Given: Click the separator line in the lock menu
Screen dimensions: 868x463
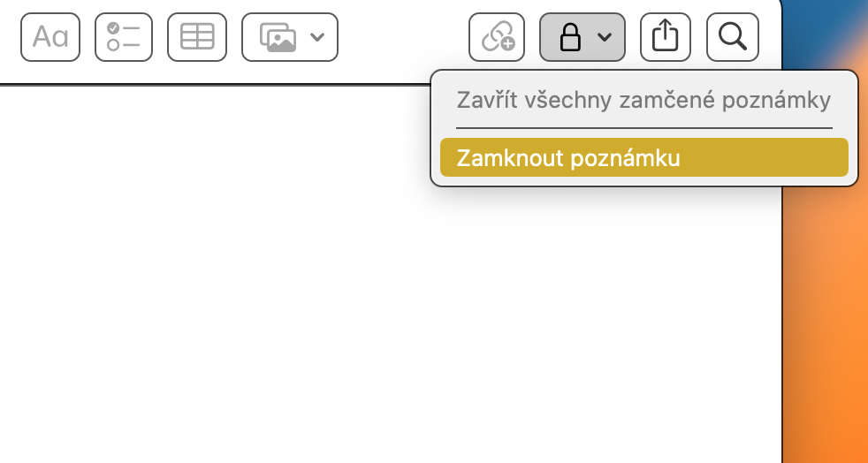Looking at the screenshot, I should [643, 128].
